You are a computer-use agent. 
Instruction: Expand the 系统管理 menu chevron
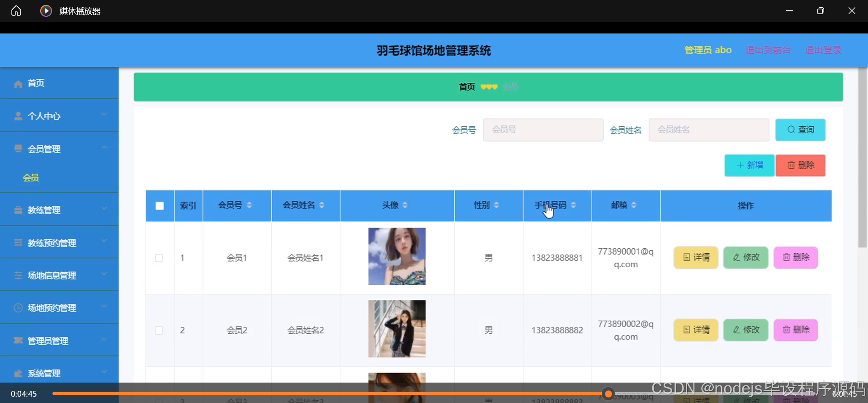[x=104, y=372]
